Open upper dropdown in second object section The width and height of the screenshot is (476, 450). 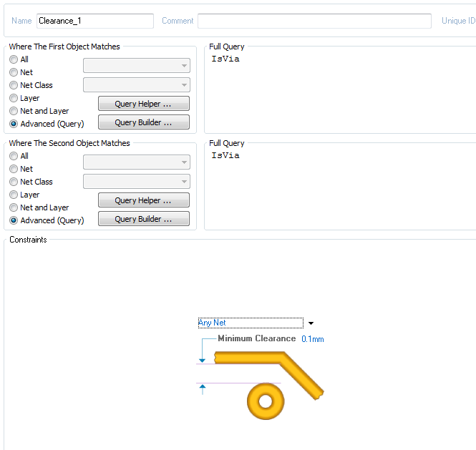pos(137,162)
